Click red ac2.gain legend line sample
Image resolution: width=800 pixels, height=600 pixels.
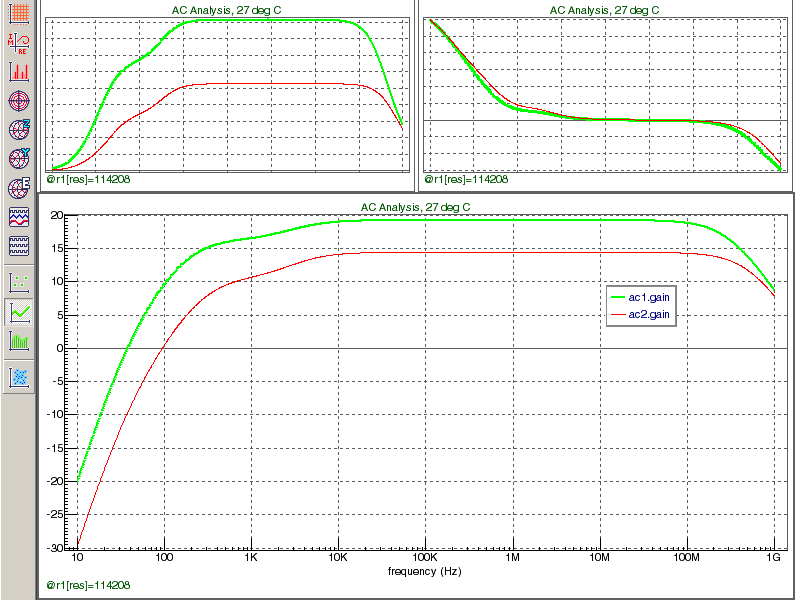(x=617, y=315)
